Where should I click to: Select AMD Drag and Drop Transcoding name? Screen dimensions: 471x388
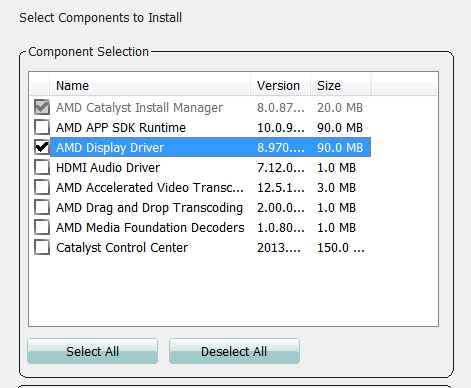click(149, 208)
